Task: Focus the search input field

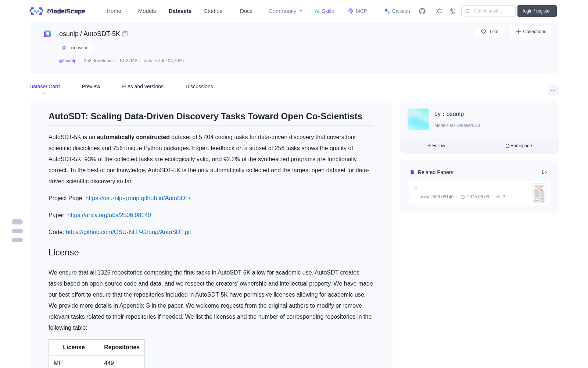Action: click(488, 11)
